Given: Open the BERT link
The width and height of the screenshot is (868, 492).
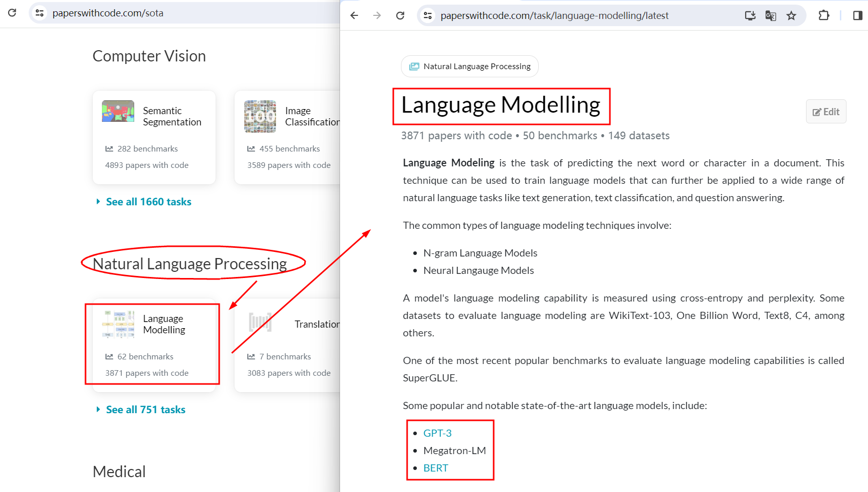Looking at the screenshot, I should coord(435,467).
